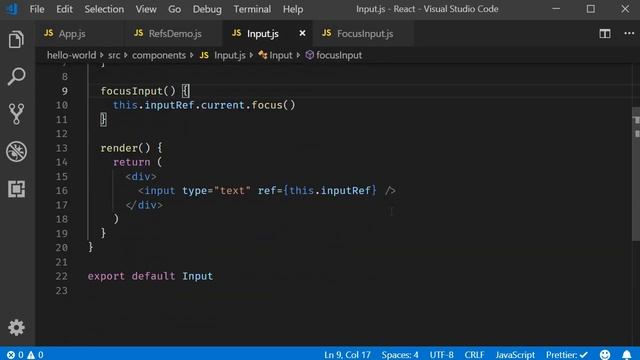Viewport: 640px width, 360px height.
Task: Click the opening '<div>' tag on line 15
Action: pos(141,176)
